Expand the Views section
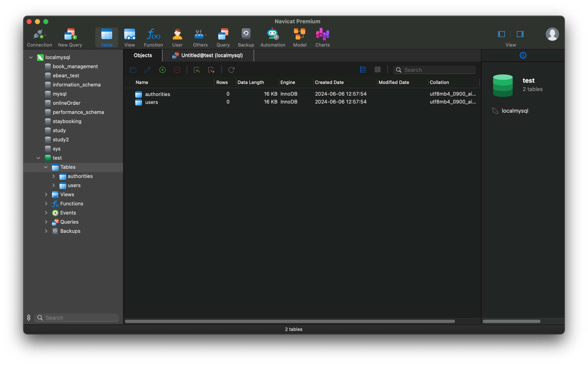 [46, 194]
